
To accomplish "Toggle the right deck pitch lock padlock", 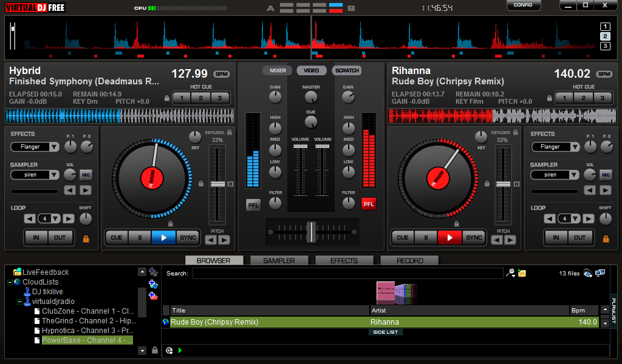I will (x=487, y=184).
